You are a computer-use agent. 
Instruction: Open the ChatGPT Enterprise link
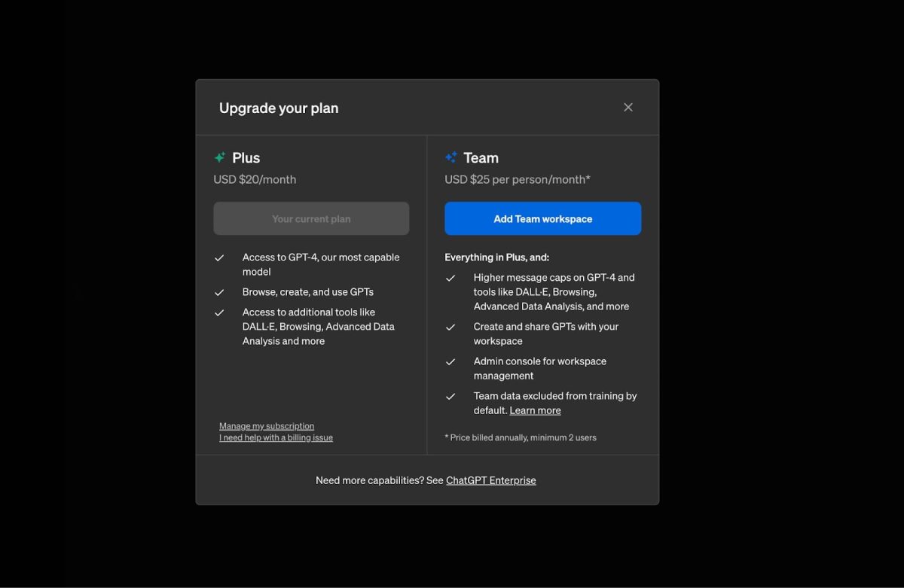(490, 480)
